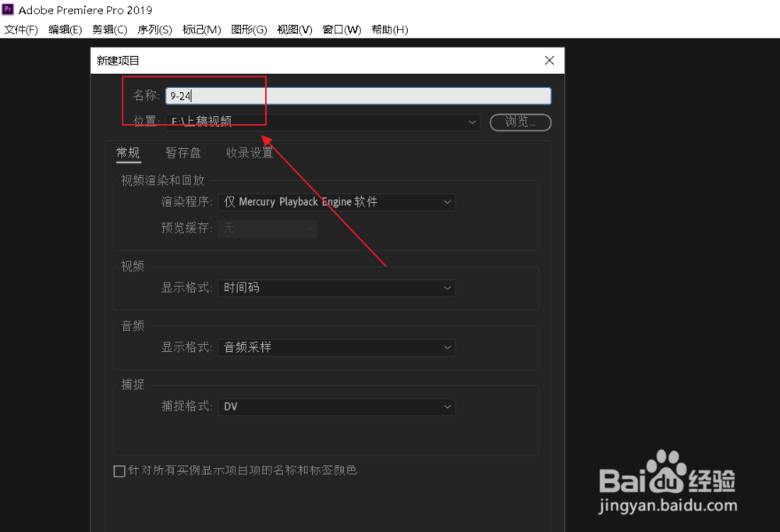The width and height of the screenshot is (780, 532).
Task: Open the 音频 显示格式 音频采样 dropdown
Action: (337, 347)
